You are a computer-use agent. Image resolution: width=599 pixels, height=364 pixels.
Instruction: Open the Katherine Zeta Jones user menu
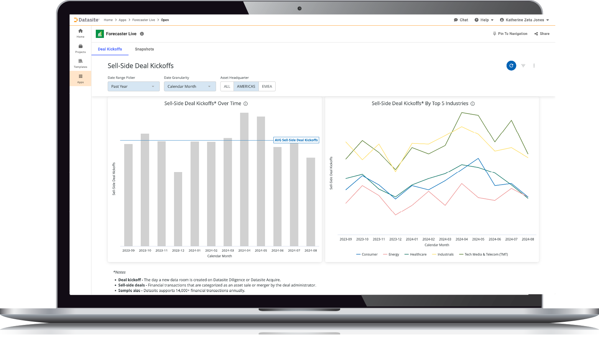[524, 20]
